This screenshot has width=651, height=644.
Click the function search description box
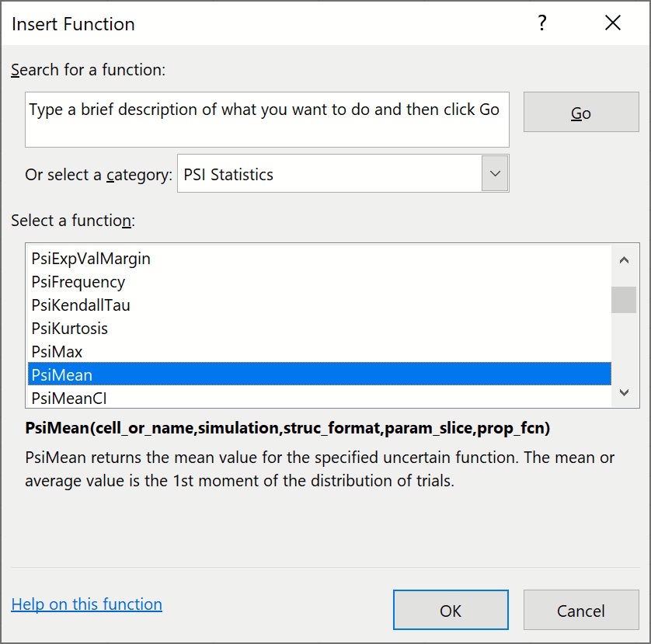(x=266, y=119)
